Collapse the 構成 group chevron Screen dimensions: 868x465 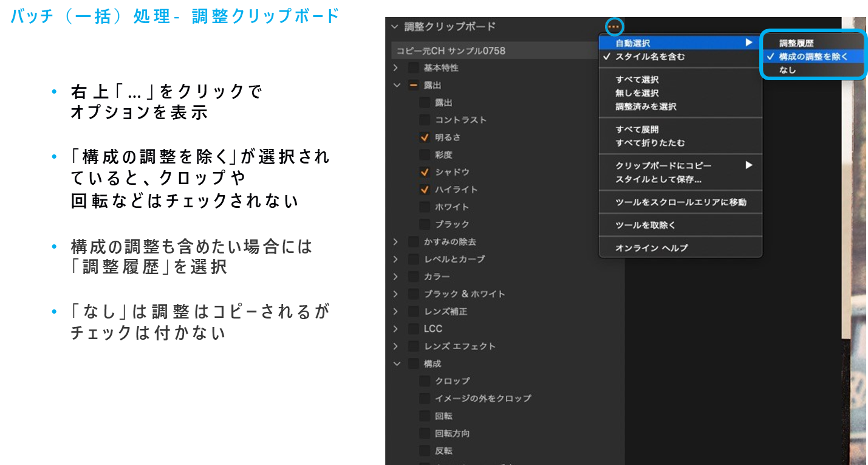pos(397,363)
